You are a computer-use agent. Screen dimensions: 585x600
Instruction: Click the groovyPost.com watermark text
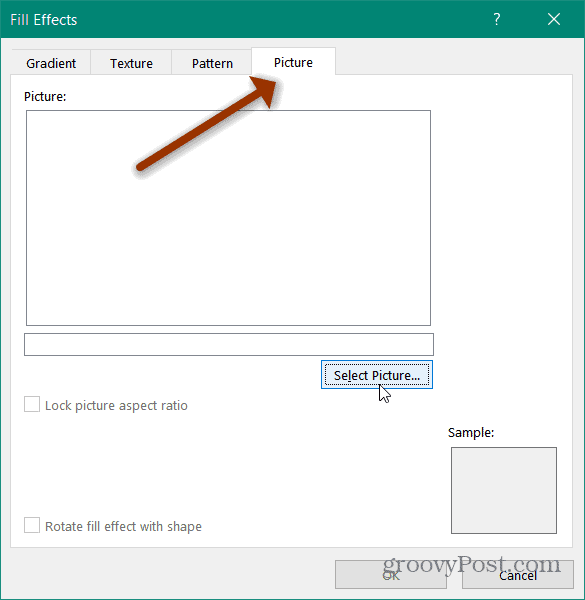click(472, 564)
